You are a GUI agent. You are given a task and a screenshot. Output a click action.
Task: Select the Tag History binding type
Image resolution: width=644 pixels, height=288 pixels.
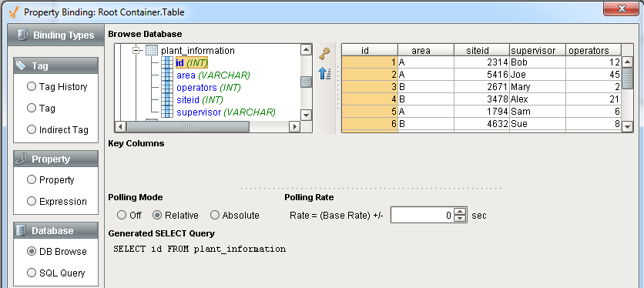coord(32,87)
